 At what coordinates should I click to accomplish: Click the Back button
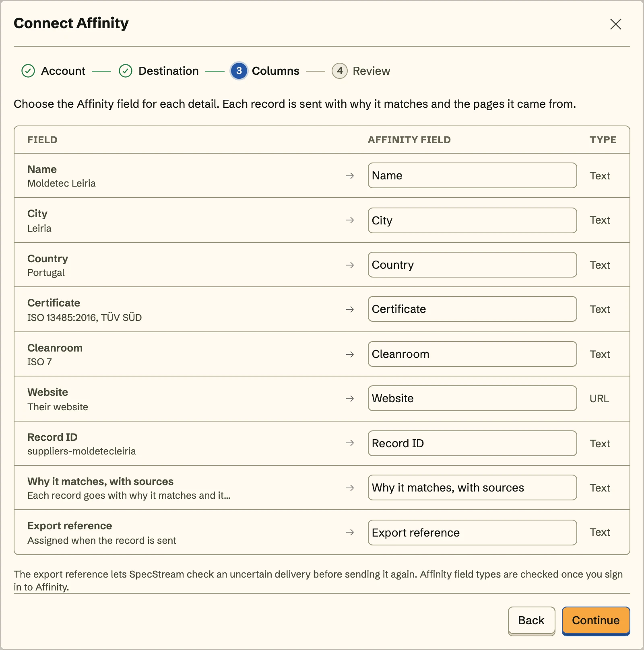pyautogui.click(x=531, y=620)
